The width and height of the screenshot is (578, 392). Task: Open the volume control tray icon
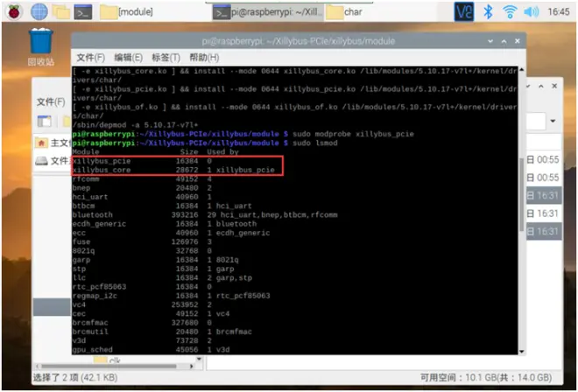[532, 12]
